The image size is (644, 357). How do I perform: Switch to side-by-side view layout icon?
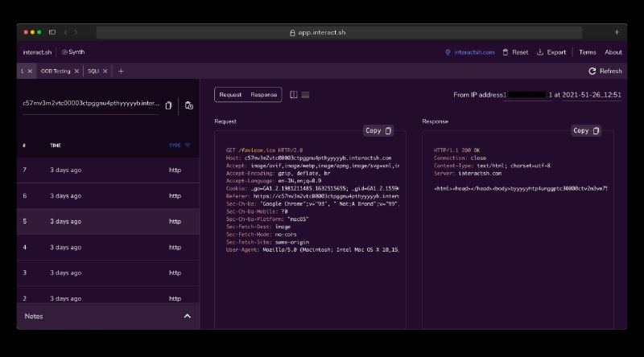pos(293,95)
